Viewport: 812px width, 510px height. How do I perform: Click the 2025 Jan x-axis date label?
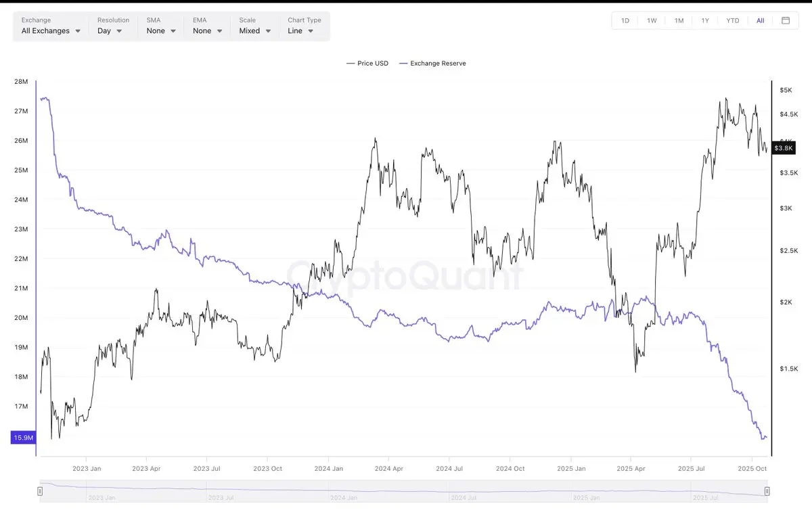pyautogui.click(x=570, y=468)
